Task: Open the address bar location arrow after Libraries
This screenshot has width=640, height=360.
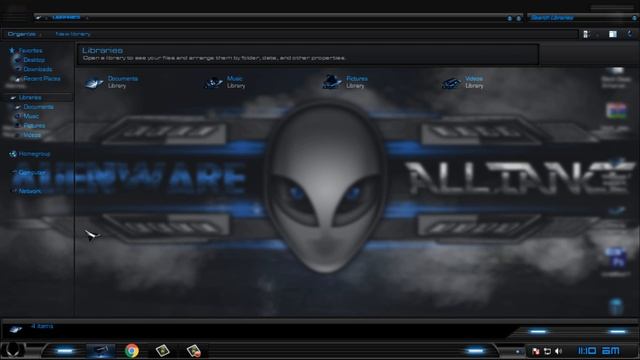Action: point(87,18)
